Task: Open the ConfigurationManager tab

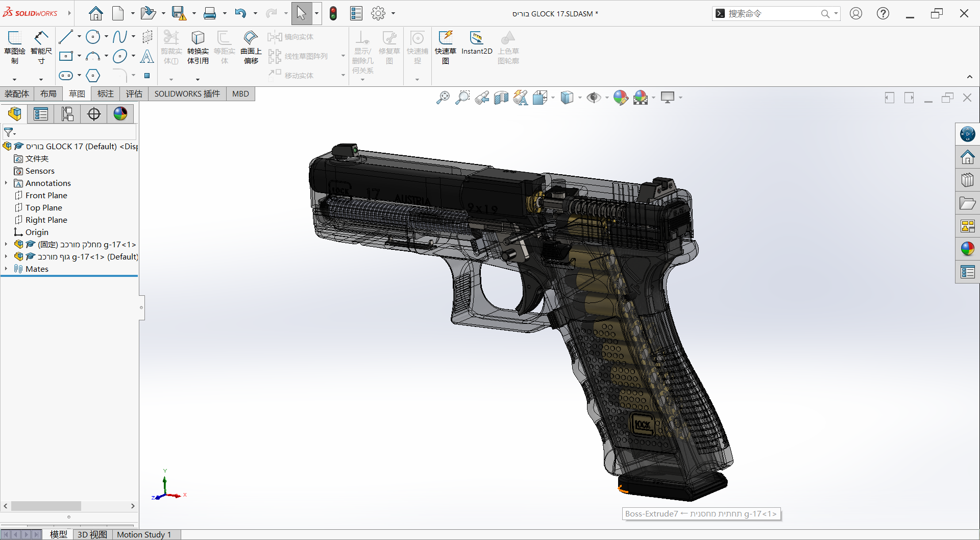Action: tap(67, 114)
